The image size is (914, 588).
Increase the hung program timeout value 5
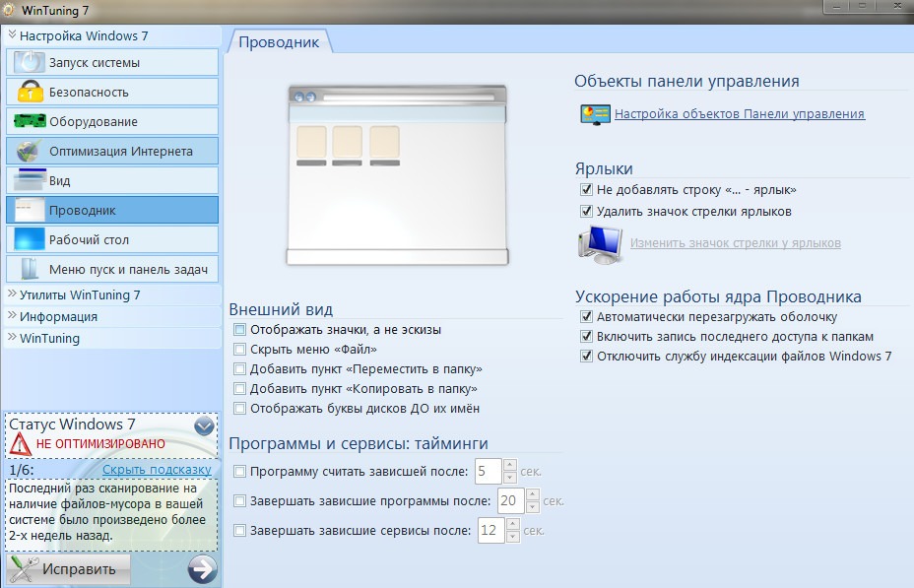pyautogui.click(x=510, y=465)
